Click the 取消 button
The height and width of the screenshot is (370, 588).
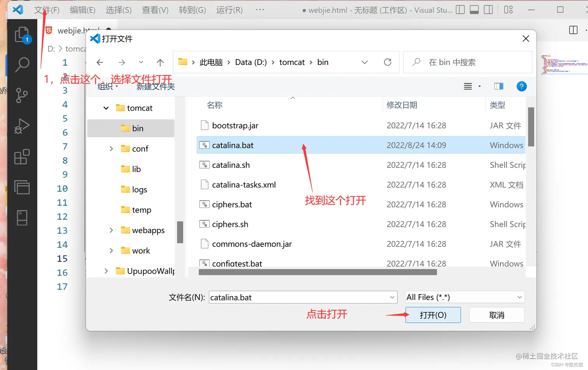click(497, 315)
